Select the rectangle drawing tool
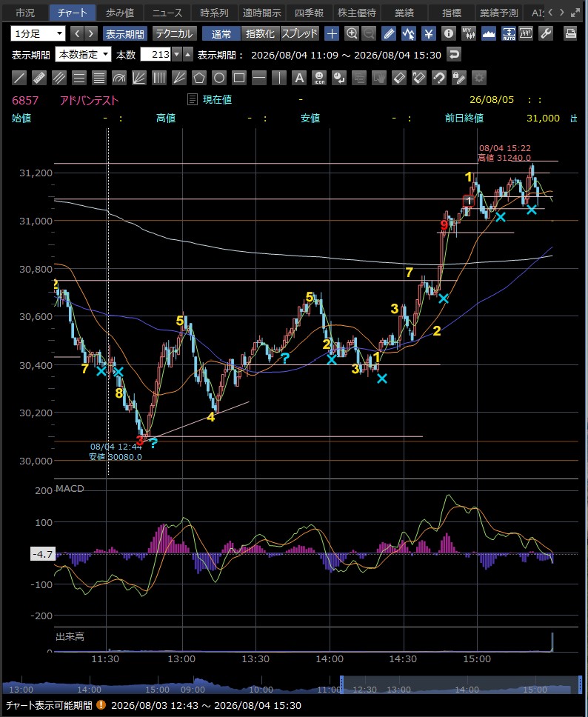The height and width of the screenshot is (717, 588). point(239,78)
